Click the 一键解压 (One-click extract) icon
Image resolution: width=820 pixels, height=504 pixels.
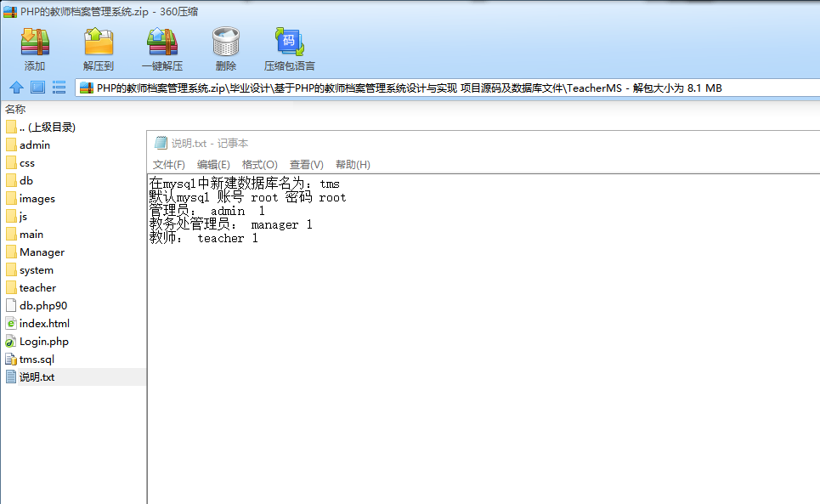pos(162,42)
